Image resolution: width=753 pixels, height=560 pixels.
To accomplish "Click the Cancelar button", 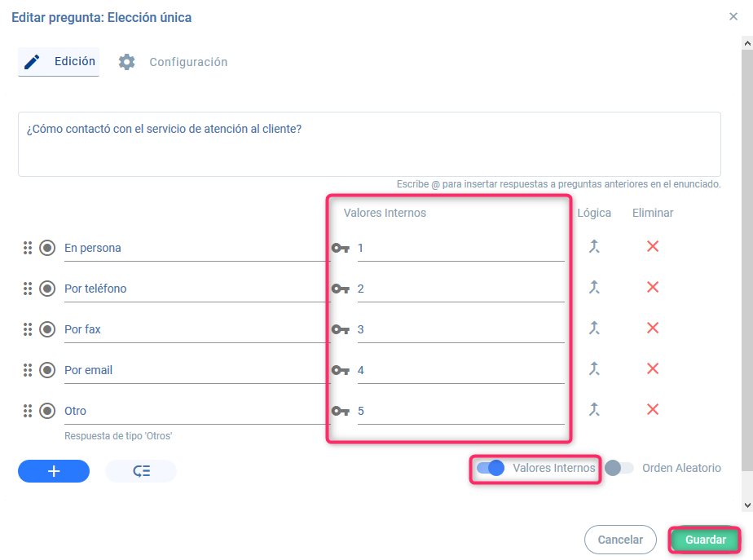I will point(620,540).
